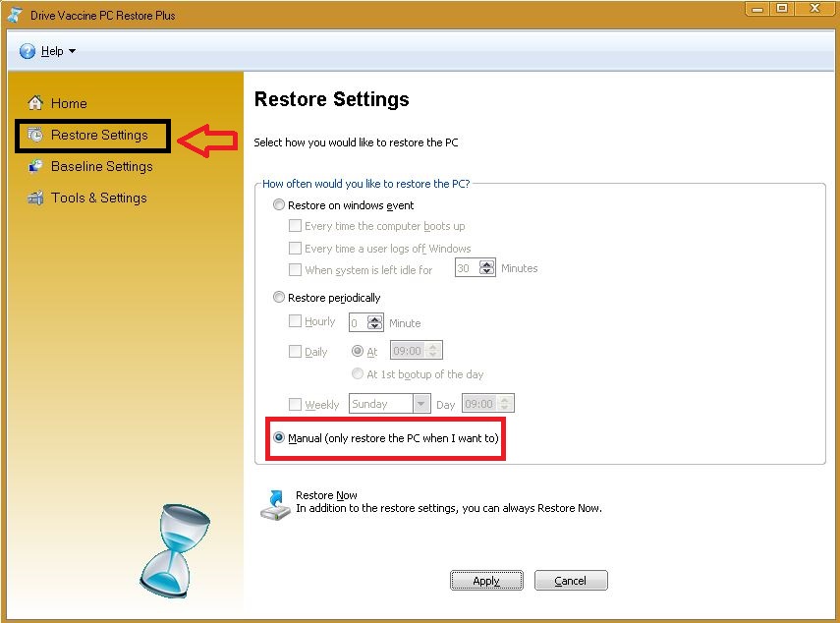This screenshot has height=623, width=840.
Task: Click the Baseline Settings icon
Action: pos(35,166)
